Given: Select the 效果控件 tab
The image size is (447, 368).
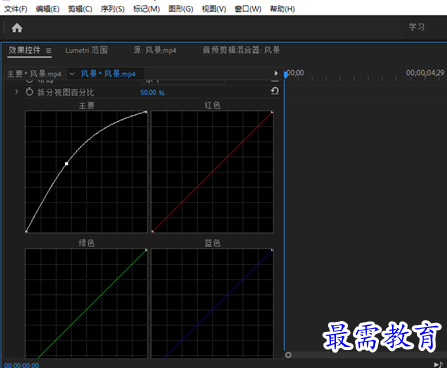Looking at the screenshot, I should pyautogui.click(x=24, y=50).
